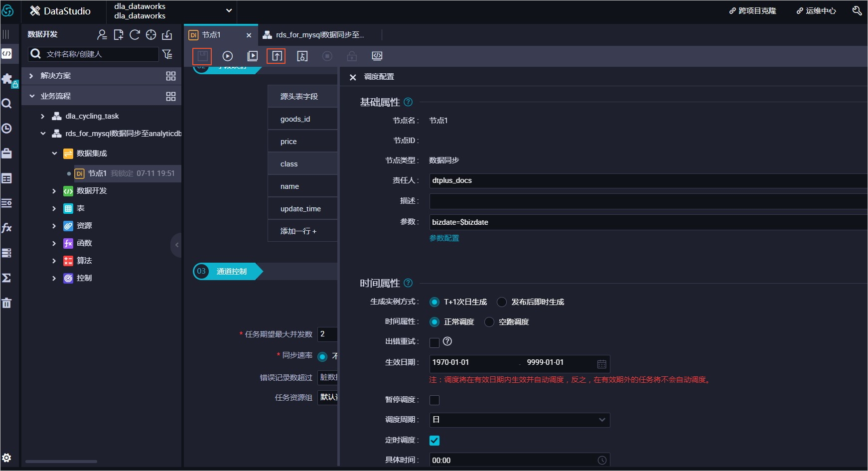868x471 pixels.
Task: Open the 调度周期 dropdown
Action: coord(520,420)
